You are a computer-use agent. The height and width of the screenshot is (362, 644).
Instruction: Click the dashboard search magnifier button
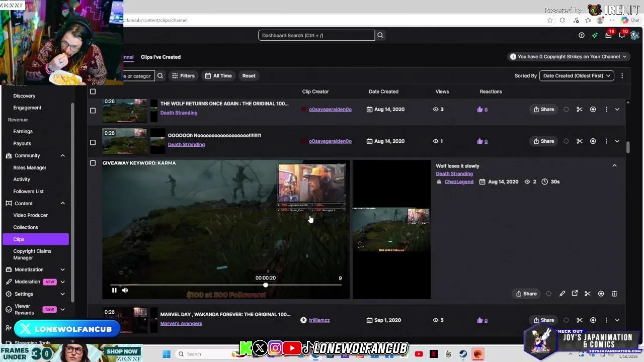(x=380, y=35)
